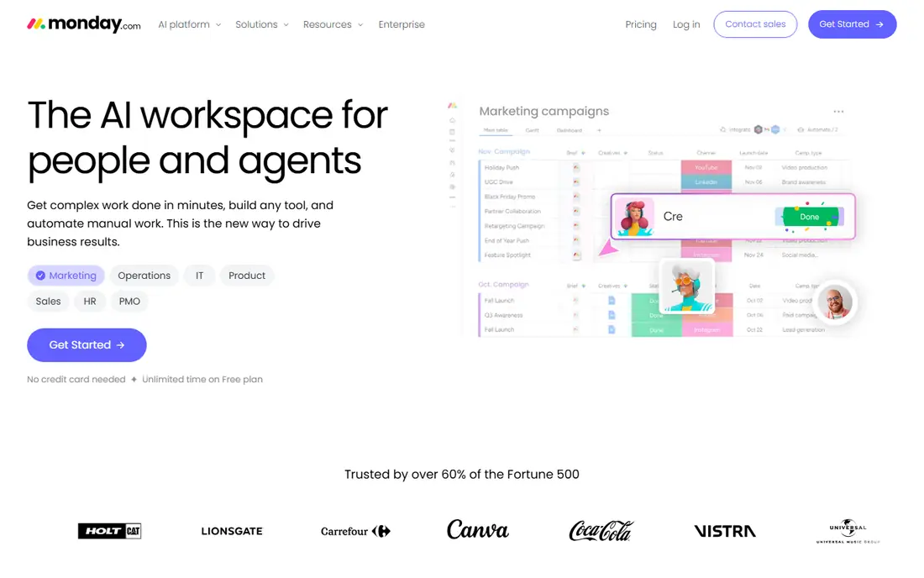Click the green Done status button
The image size is (924, 578).
810,217
